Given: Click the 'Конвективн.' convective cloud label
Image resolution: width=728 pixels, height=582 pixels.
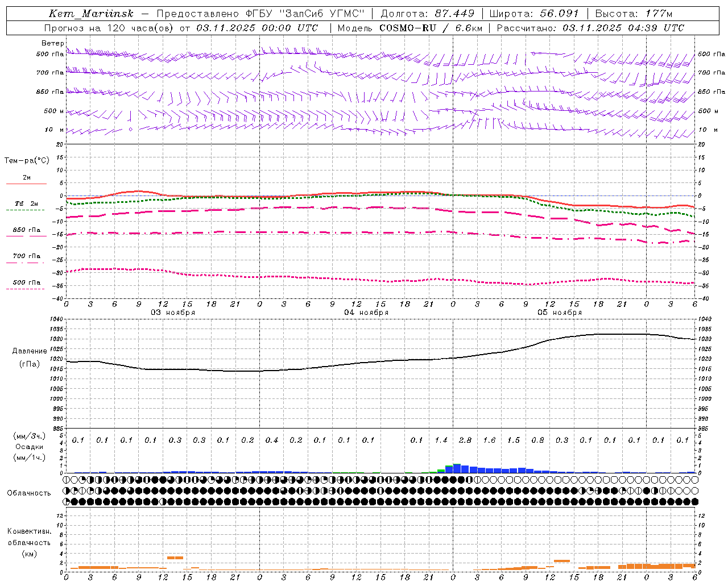Looking at the screenshot, I should pos(30,531).
